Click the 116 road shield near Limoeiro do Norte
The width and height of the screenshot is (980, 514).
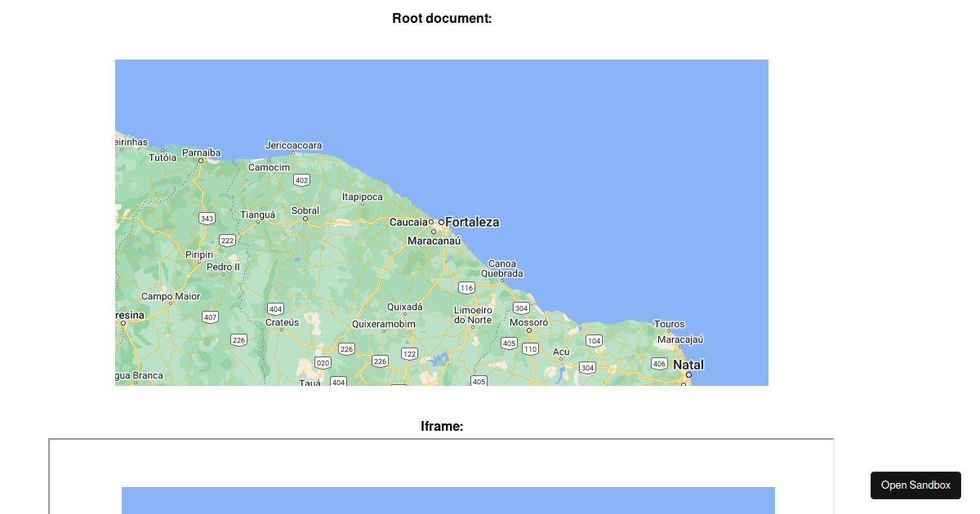point(465,287)
